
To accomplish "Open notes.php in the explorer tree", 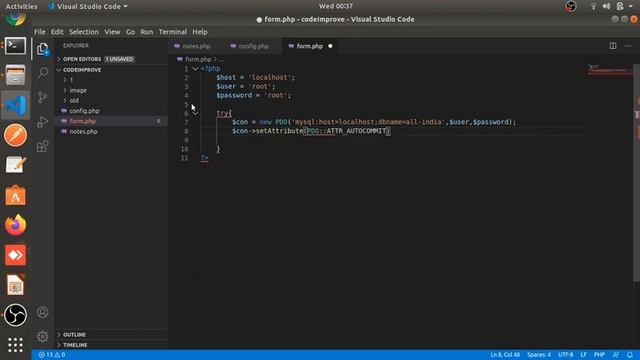I will 83,131.
